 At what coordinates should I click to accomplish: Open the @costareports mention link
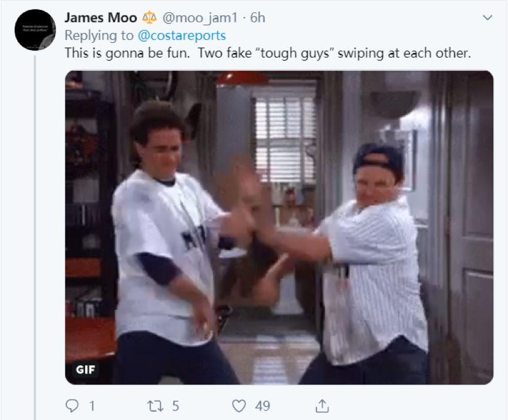pyautogui.click(x=181, y=35)
